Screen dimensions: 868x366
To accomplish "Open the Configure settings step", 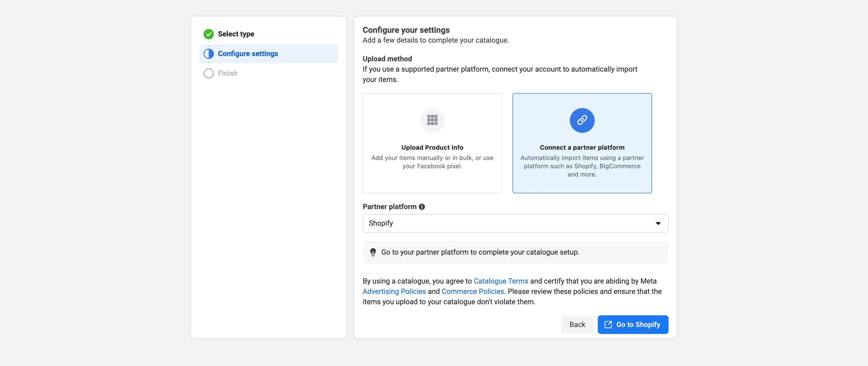I will coord(269,54).
